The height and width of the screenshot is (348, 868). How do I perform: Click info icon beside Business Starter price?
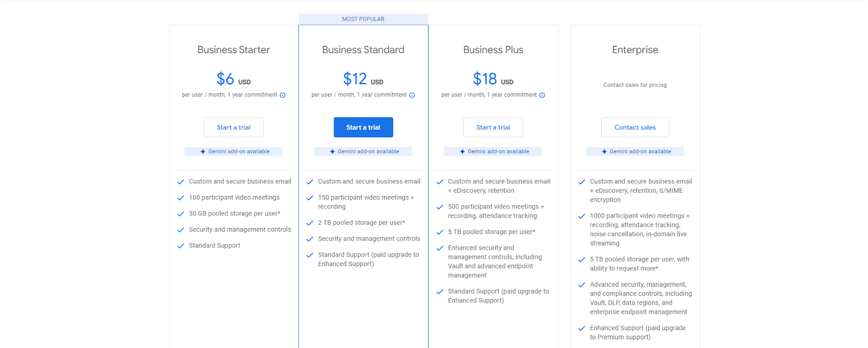tap(282, 95)
